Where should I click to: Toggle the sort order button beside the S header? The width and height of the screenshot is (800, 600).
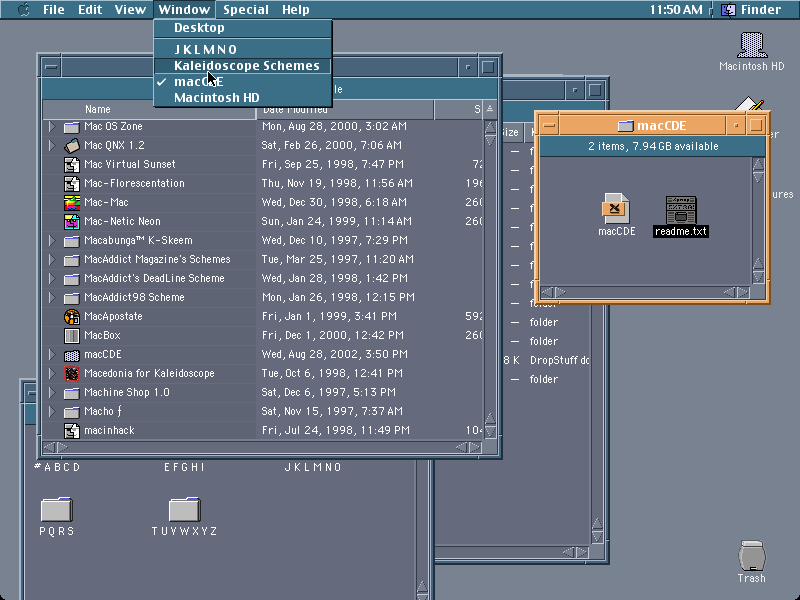[490, 109]
